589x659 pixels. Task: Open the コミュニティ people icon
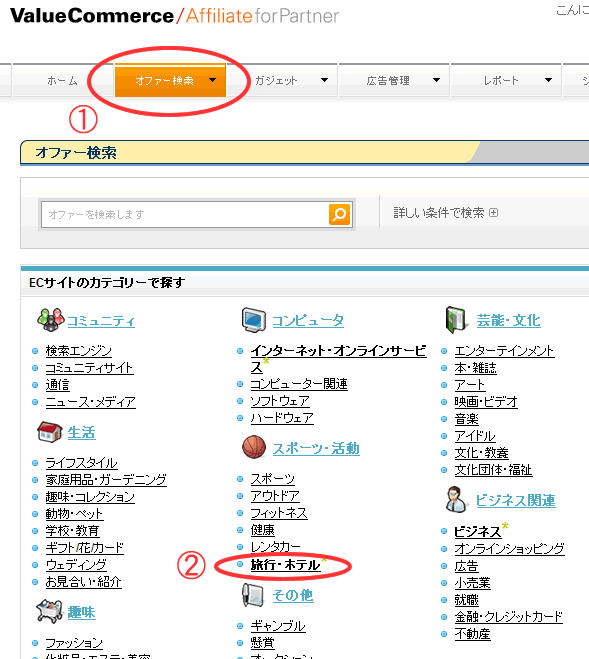[50, 320]
